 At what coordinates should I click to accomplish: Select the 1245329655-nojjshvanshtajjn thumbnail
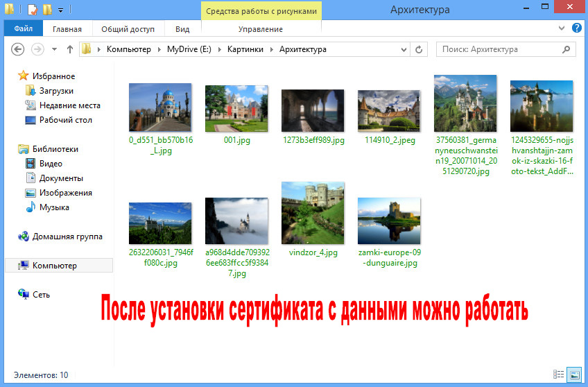click(x=542, y=106)
